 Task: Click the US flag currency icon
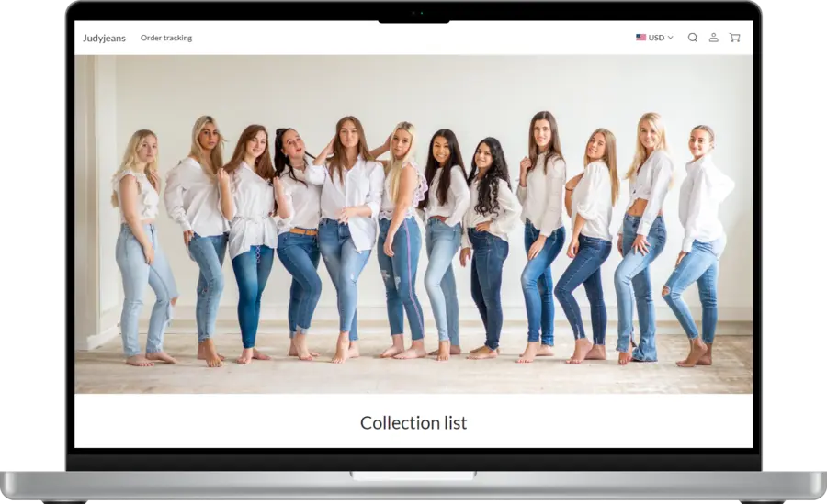[x=640, y=38]
